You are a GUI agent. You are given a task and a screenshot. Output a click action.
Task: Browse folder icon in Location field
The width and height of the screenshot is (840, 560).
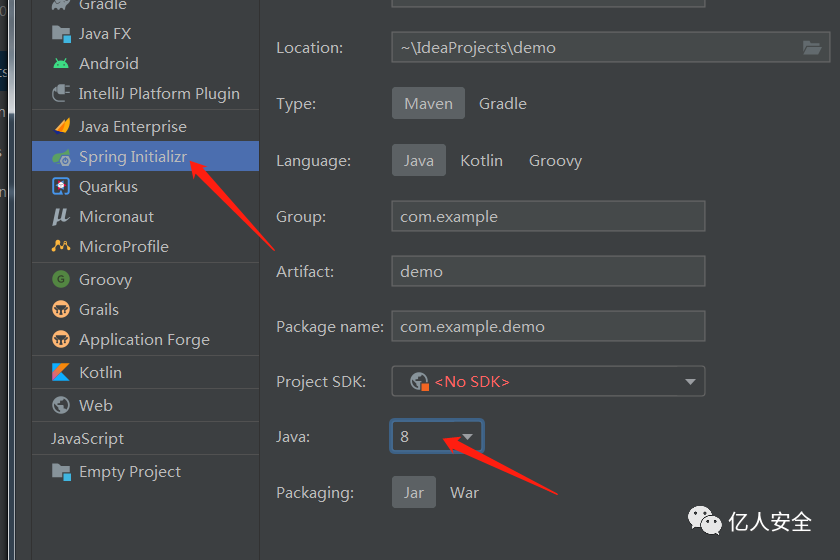pyautogui.click(x=812, y=48)
